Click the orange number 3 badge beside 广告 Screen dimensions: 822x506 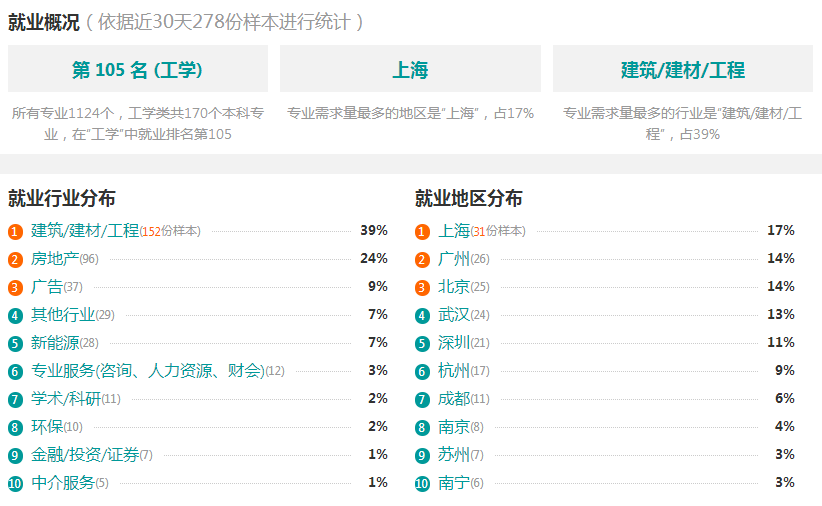pos(15,287)
